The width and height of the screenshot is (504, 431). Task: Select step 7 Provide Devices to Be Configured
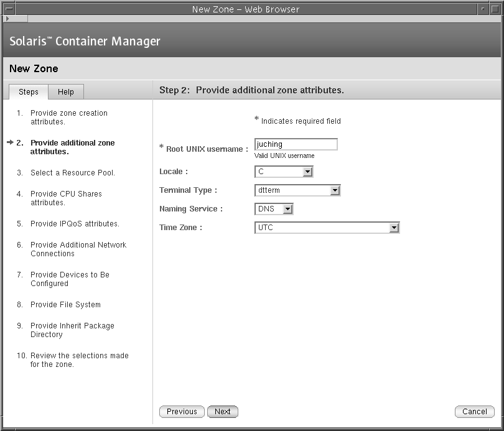(x=70, y=279)
